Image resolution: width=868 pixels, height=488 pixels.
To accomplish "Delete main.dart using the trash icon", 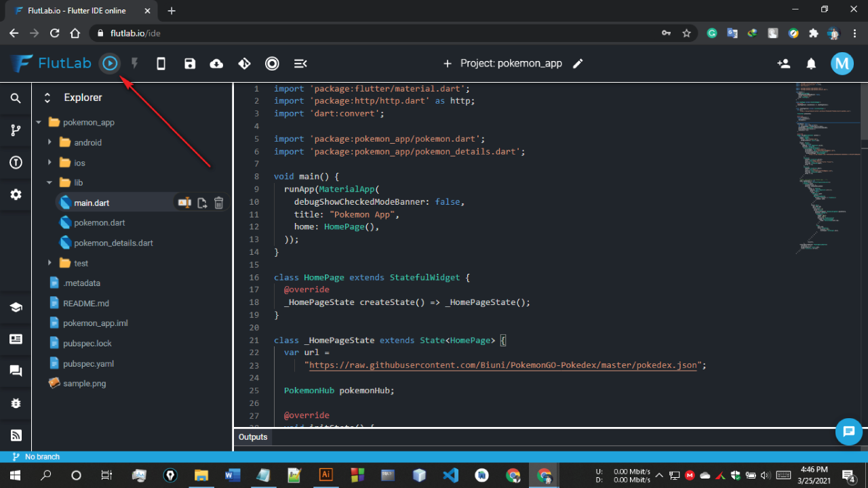I will tap(218, 202).
